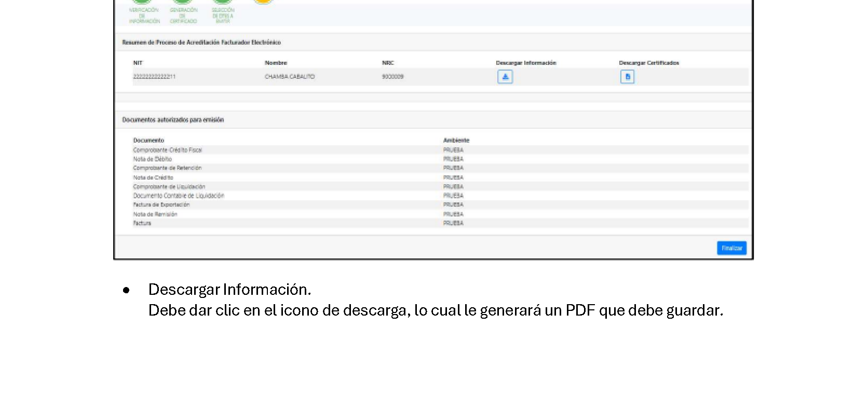Click the 'NRC' column header

[x=388, y=63]
